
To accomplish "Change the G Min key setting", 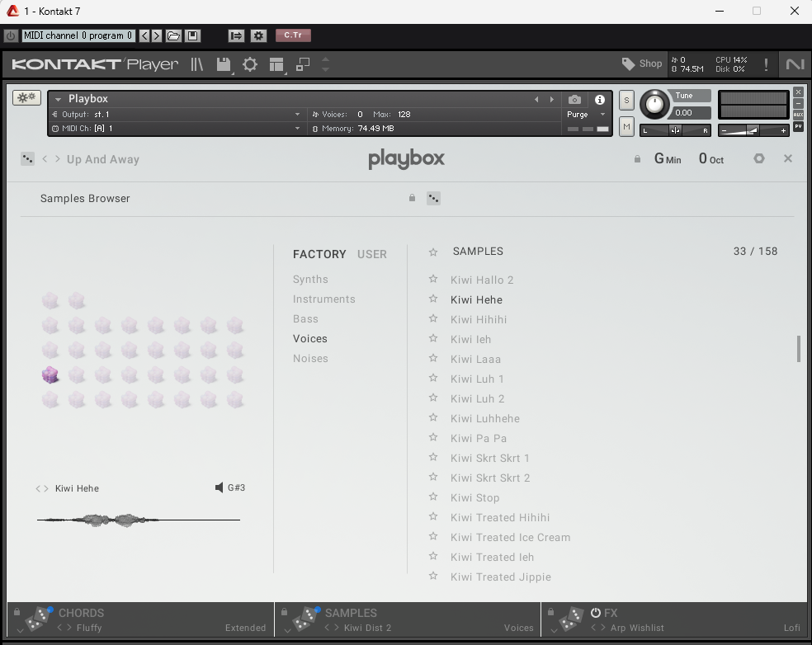I will click(668, 158).
